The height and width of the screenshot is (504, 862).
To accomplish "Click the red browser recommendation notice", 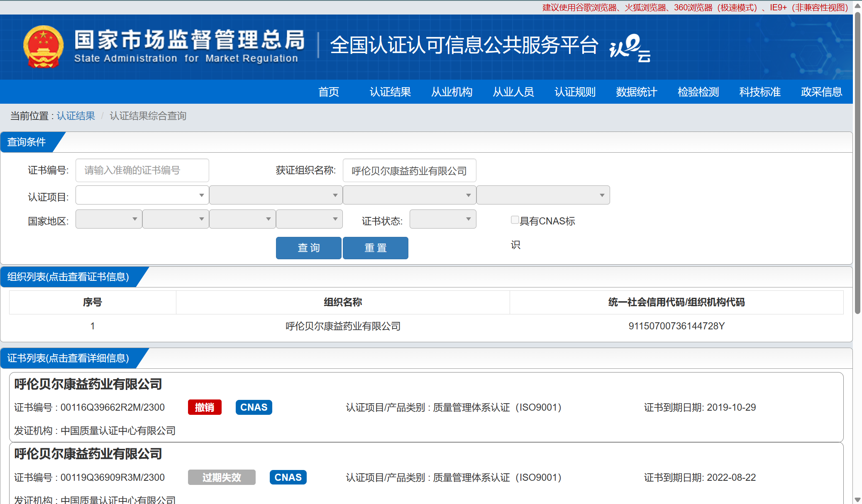I will tap(695, 7).
